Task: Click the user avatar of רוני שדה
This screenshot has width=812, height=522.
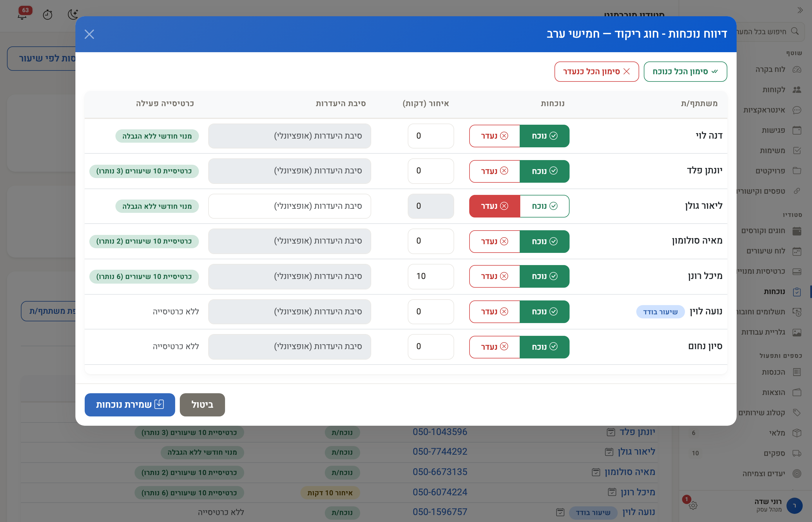Action: point(794,506)
